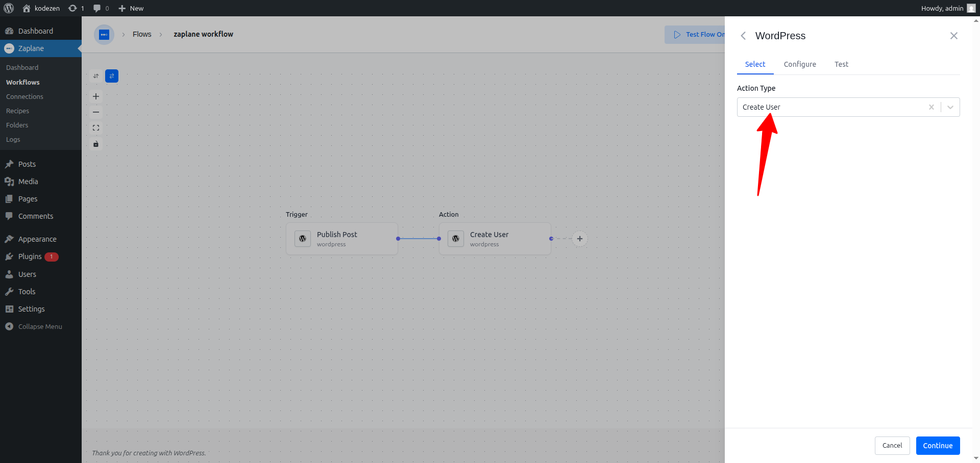Click the Continue button
Screen dimensions: 980x463
[938, 446]
